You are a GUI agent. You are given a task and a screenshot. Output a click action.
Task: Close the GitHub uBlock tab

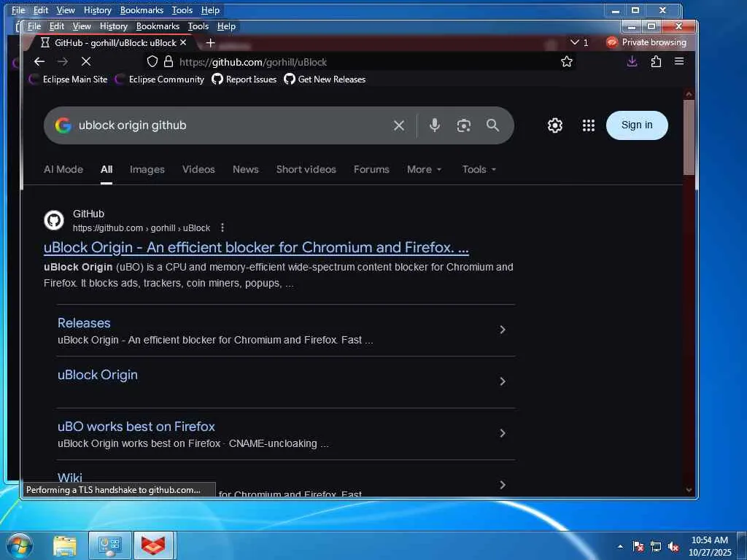[x=183, y=42]
